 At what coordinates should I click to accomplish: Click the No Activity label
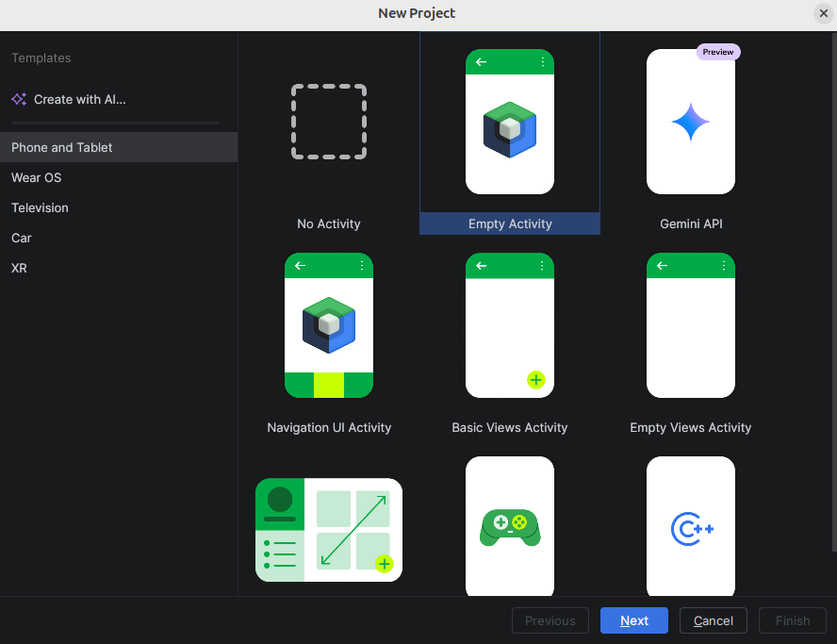pyautogui.click(x=329, y=223)
